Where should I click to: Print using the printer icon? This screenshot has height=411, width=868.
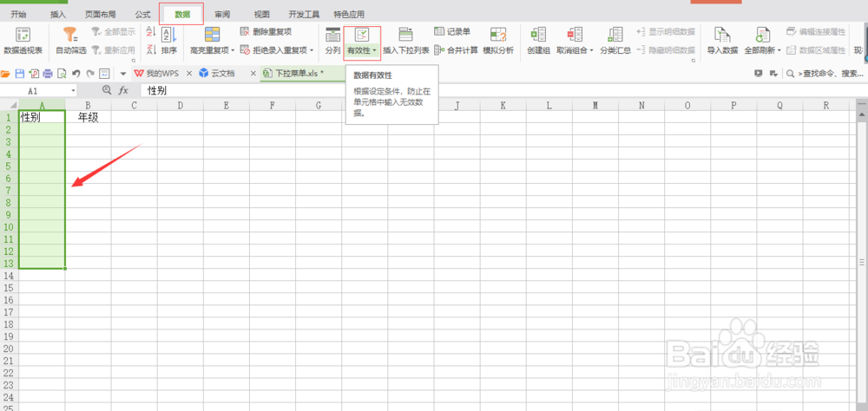click(x=48, y=73)
